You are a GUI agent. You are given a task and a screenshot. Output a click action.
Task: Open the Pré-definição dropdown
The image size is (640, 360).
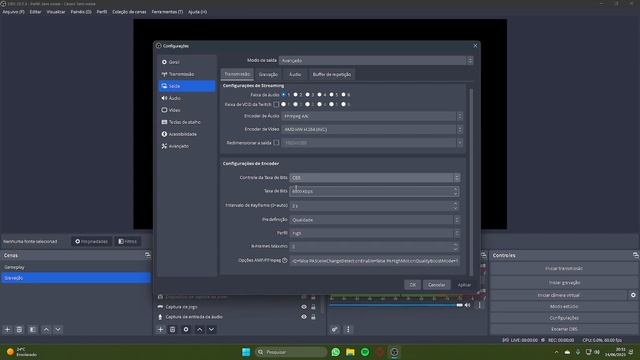pyautogui.click(x=375, y=220)
